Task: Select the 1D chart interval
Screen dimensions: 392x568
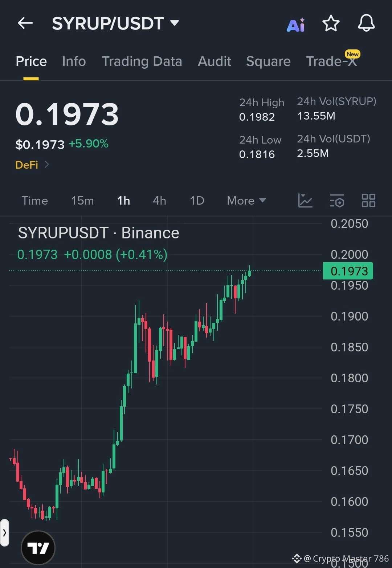Action: [197, 201]
